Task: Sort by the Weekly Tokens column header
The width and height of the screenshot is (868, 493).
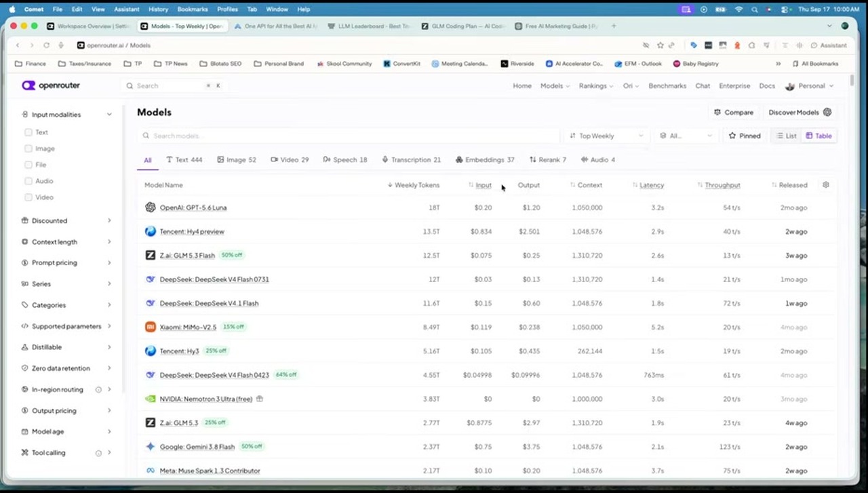Action: pyautogui.click(x=413, y=185)
